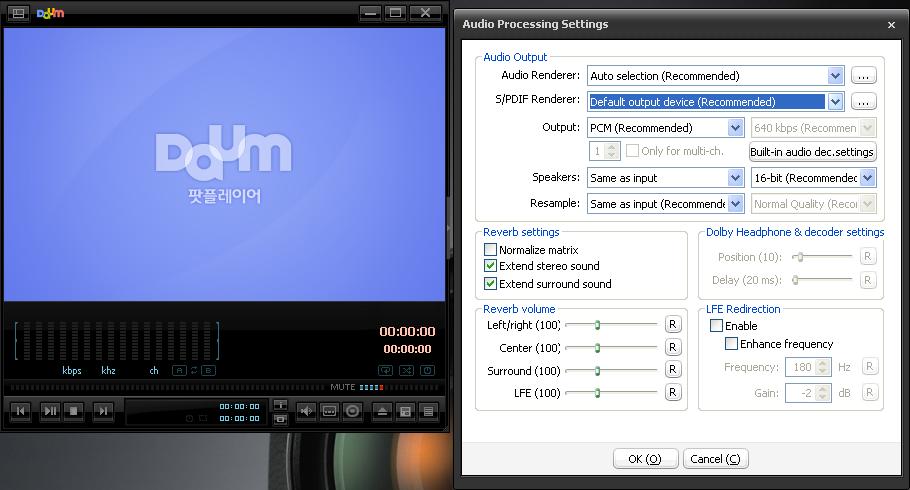Maximize the Daum player window
The width and height of the screenshot is (910, 490).
coord(396,13)
